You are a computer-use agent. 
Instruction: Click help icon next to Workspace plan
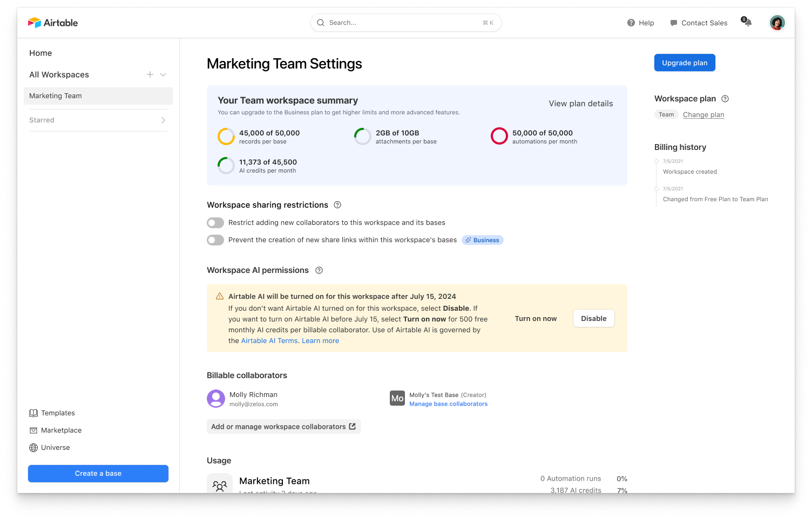coord(725,99)
